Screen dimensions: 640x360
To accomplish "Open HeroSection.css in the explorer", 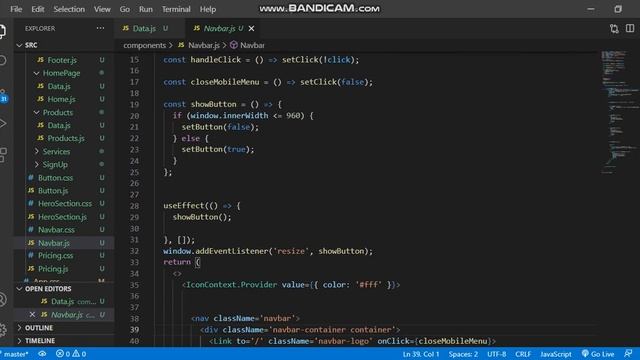I will 64,204.
